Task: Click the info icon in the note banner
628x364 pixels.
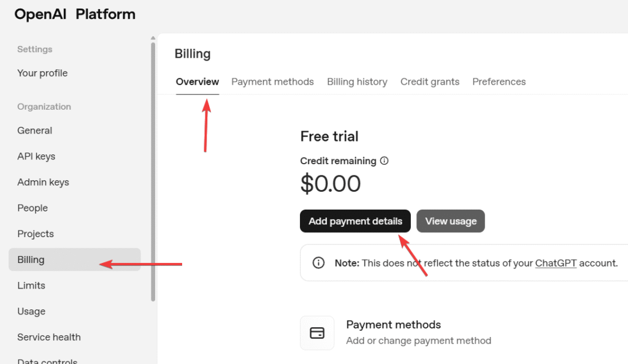Action: 319,263
